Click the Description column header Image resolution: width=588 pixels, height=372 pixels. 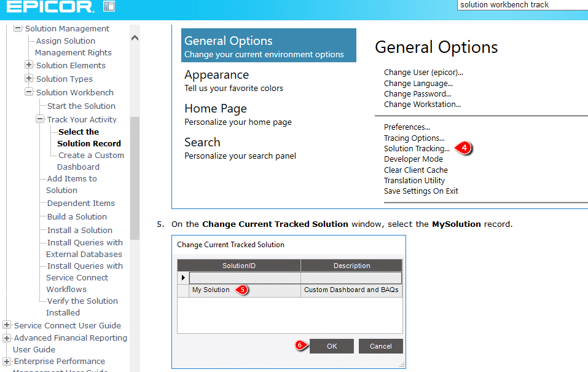[351, 266]
